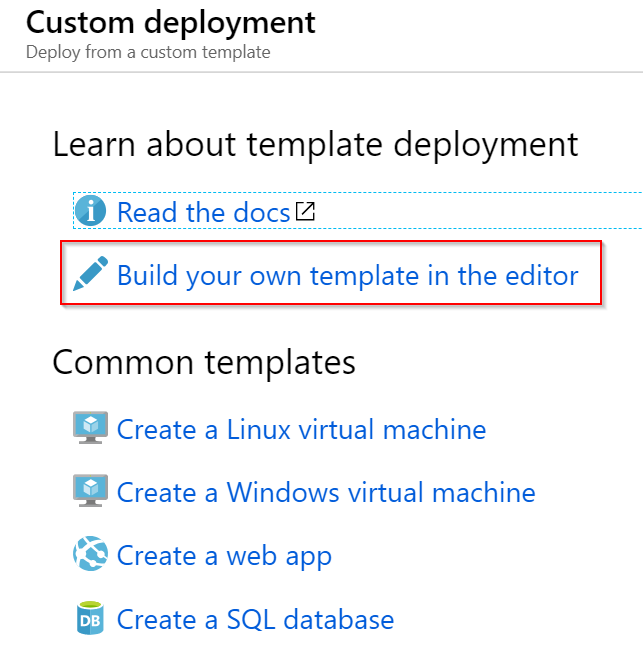Click the divider line below the blade header
Screen dimensions: 643x655
coord(321,72)
